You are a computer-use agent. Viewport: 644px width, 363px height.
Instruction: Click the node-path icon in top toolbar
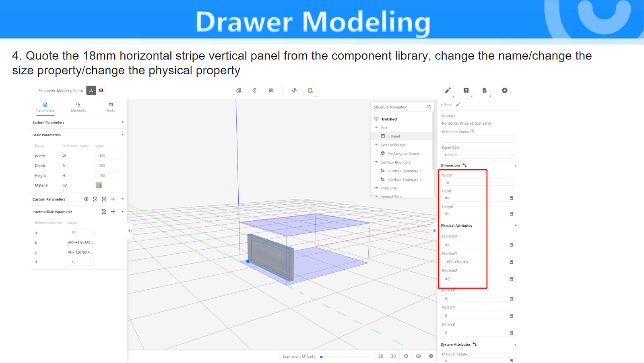tap(294, 90)
